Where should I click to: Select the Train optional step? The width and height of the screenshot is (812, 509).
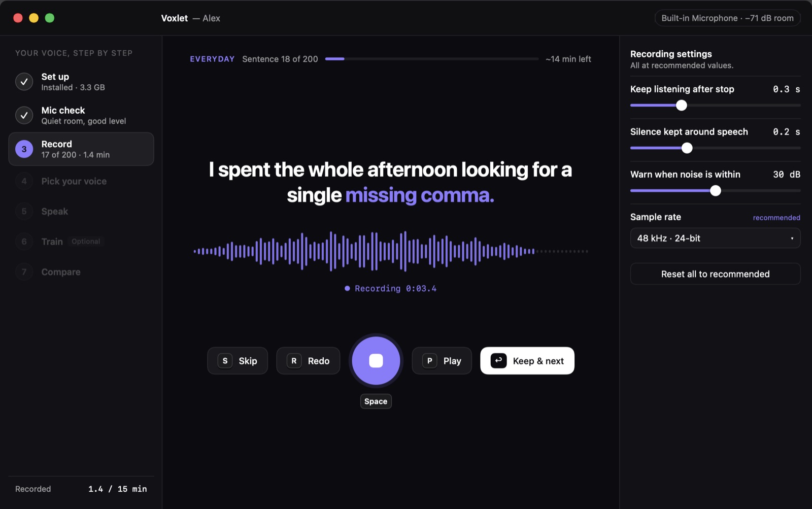tap(81, 242)
